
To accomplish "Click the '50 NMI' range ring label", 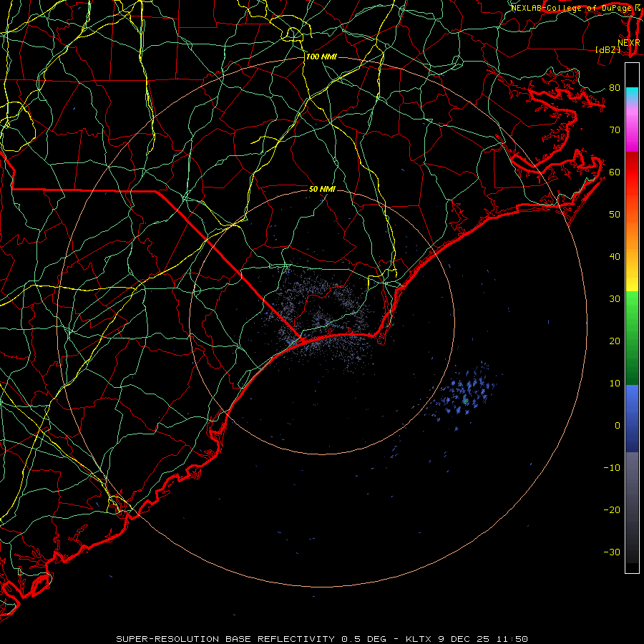I will (322, 189).
